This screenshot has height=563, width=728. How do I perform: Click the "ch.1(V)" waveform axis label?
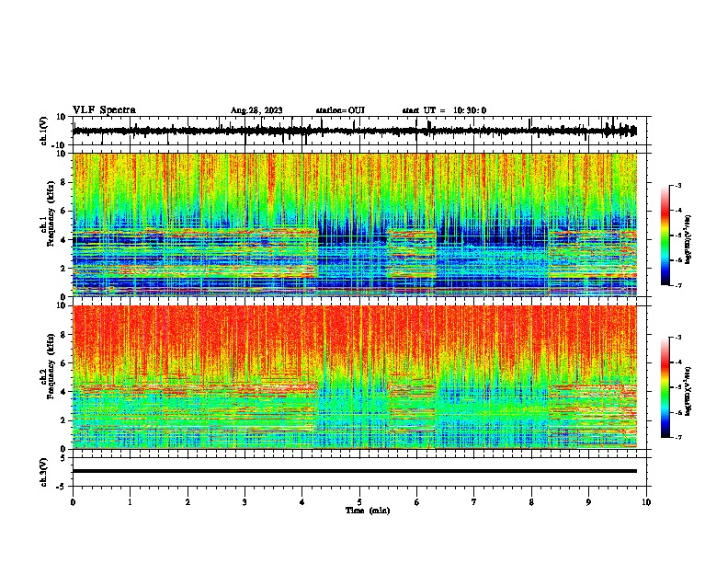[x=44, y=131]
